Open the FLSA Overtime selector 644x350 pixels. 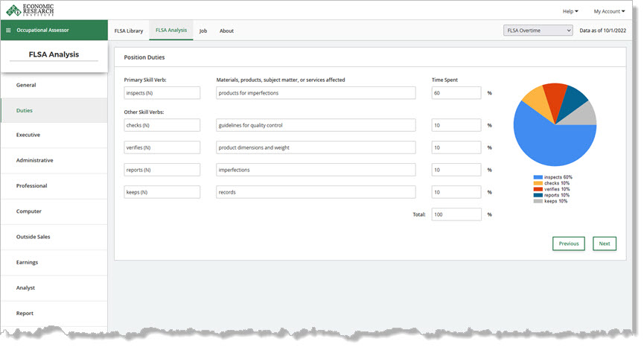[538, 31]
